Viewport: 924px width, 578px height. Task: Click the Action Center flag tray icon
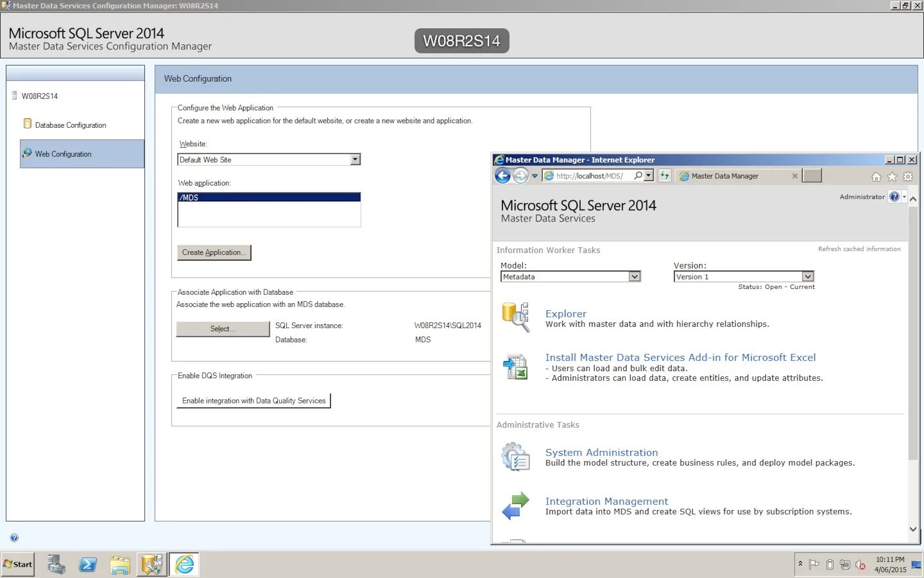point(814,565)
